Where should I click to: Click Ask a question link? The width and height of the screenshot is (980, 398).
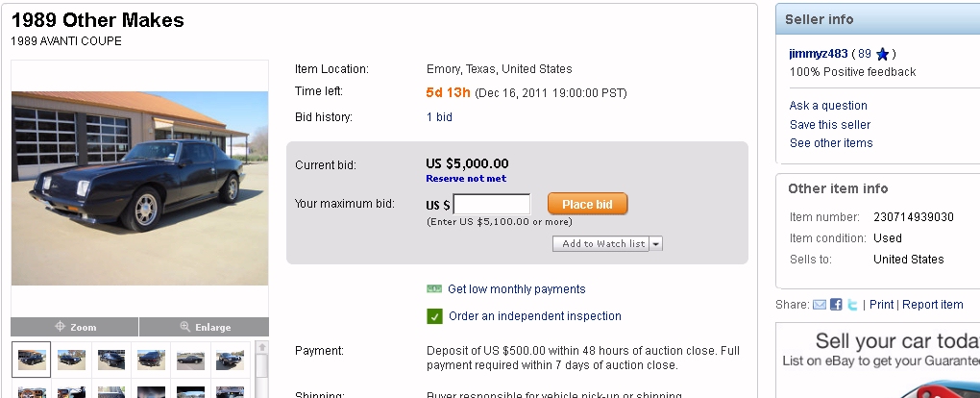(828, 106)
